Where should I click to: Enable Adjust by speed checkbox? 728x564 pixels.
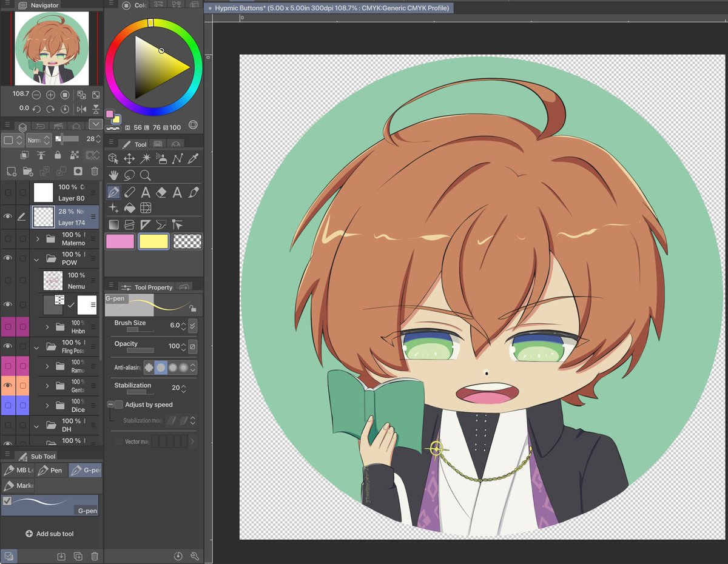118,405
